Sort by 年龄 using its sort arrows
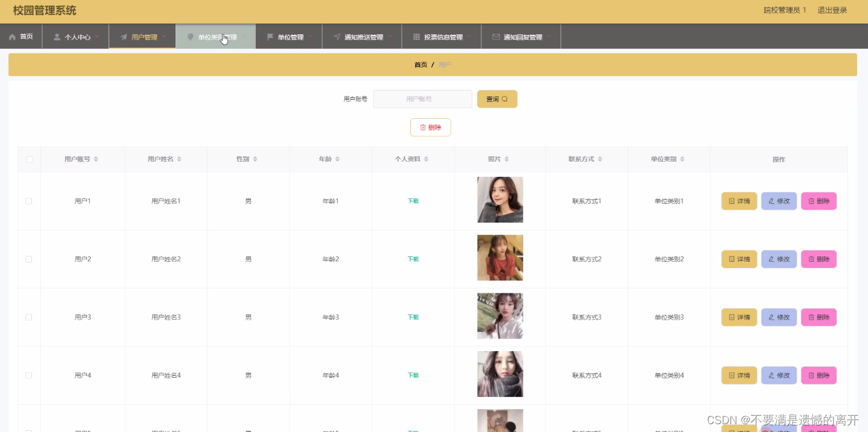 pyautogui.click(x=337, y=159)
